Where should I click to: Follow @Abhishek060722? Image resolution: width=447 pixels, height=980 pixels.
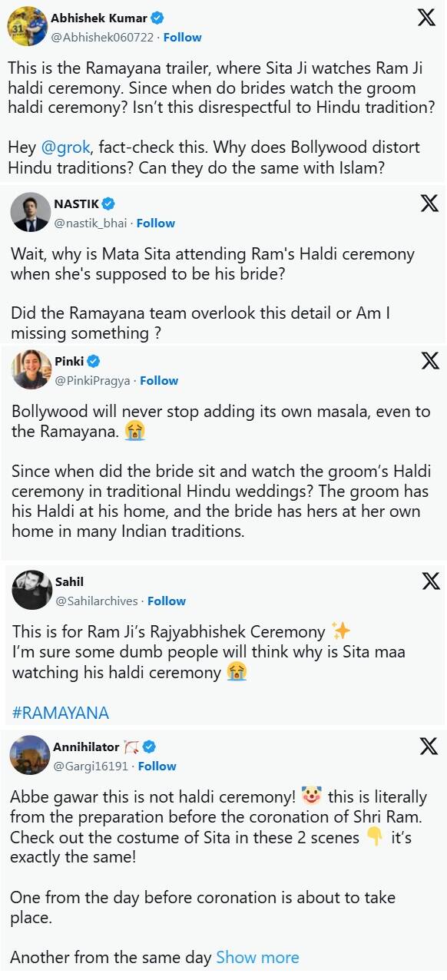(182, 37)
